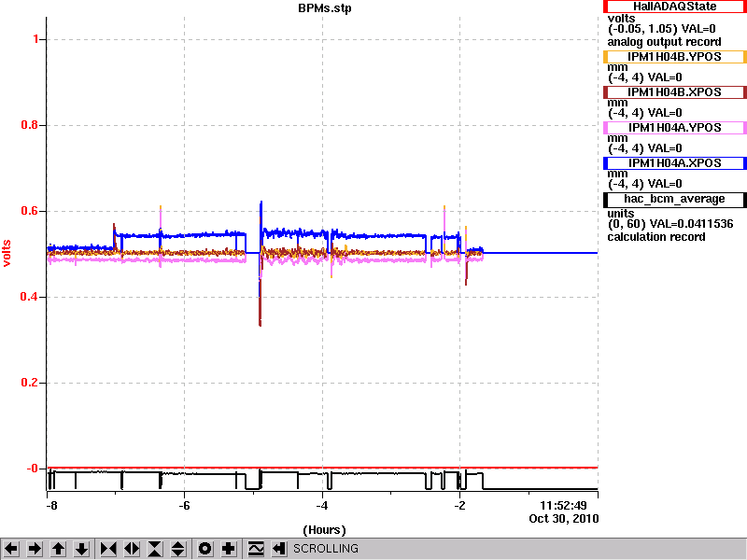Click (-4, 4) VAL=0 under IPM1H04A.XPOS
This screenshot has width=747, height=560.
click(645, 184)
